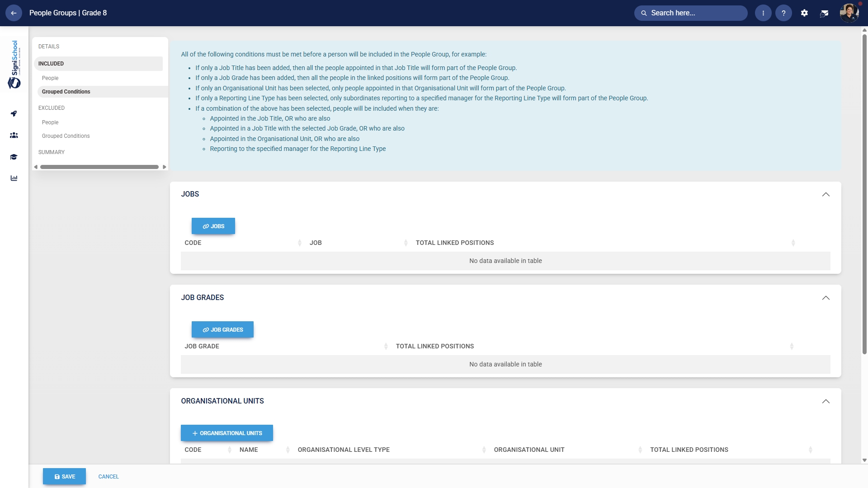Click page vertical scrollbar thumb
Screen dimensions: 868x488
click(x=864, y=194)
